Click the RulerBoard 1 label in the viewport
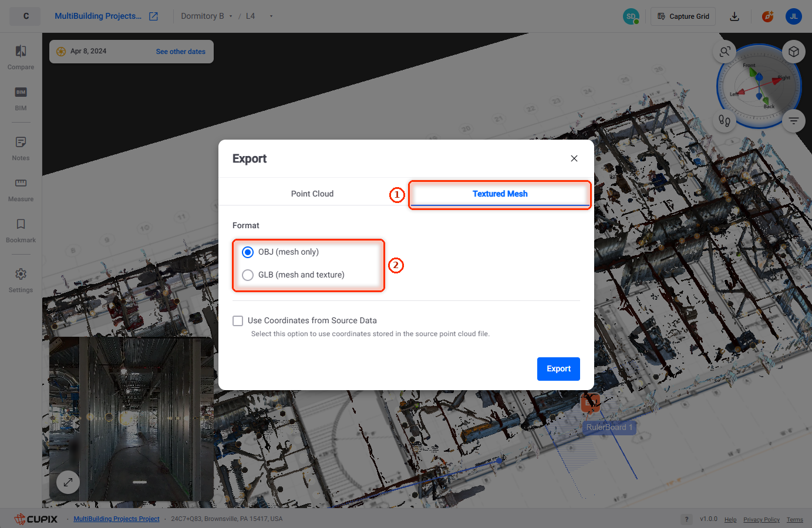The width and height of the screenshot is (812, 528). [x=609, y=428]
